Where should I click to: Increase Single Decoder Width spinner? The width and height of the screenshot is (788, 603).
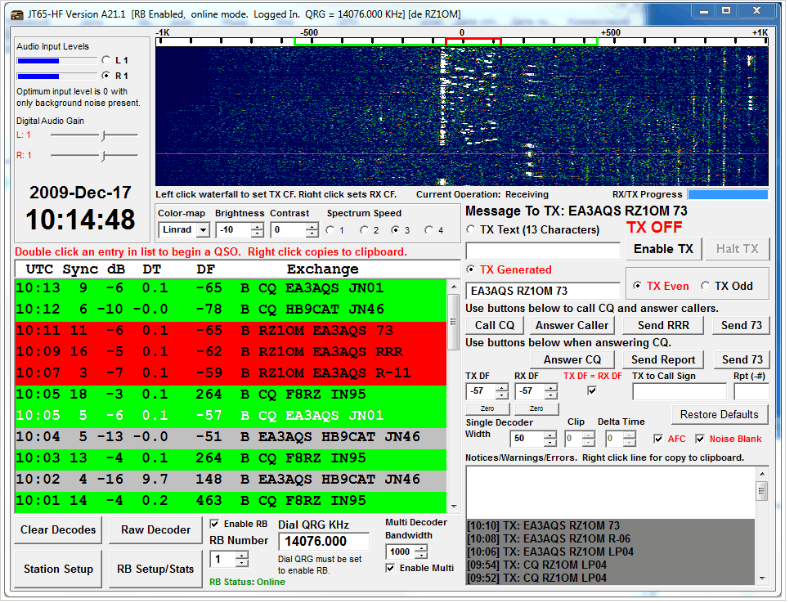[550, 435]
